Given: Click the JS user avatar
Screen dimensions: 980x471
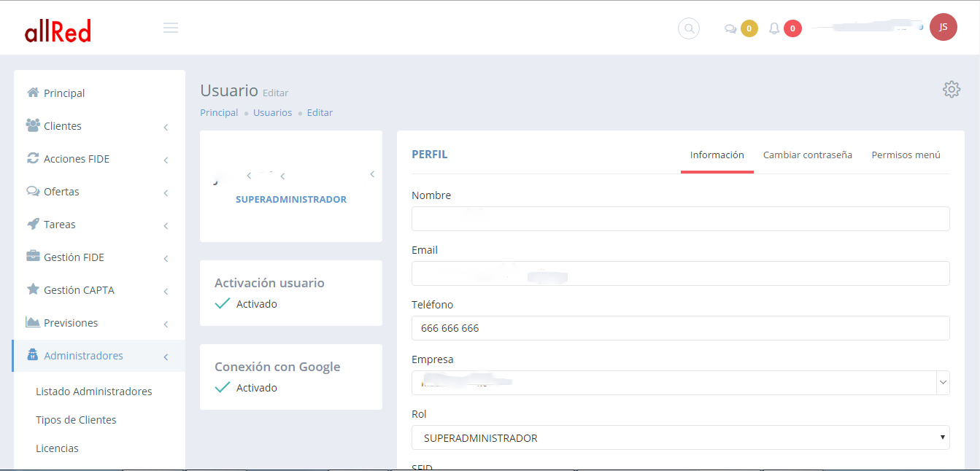Looking at the screenshot, I should tap(943, 27).
